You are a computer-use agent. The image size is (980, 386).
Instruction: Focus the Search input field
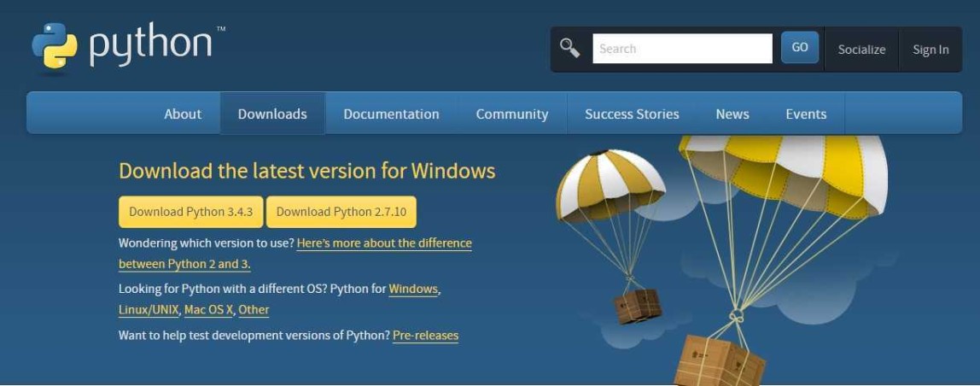point(683,48)
